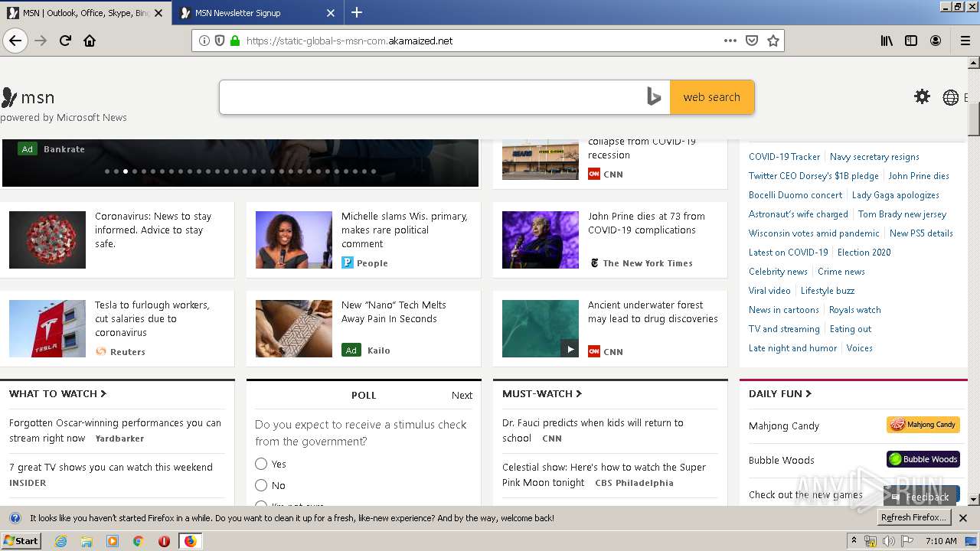The height and width of the screenshot is (551, 980).
Task: Close the first MSN tab
Action: pos(158,12)
